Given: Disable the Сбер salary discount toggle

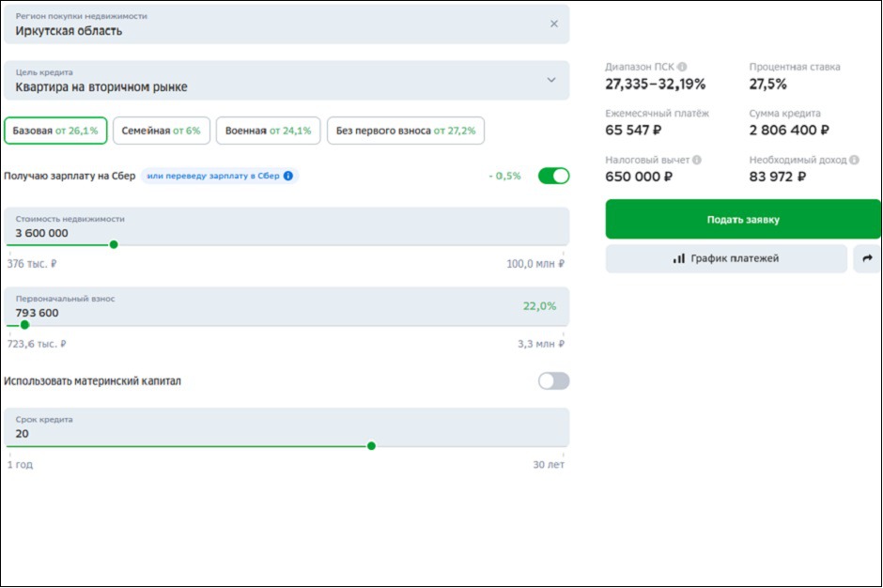Looking at the screenshot, I should click(553, 176).
